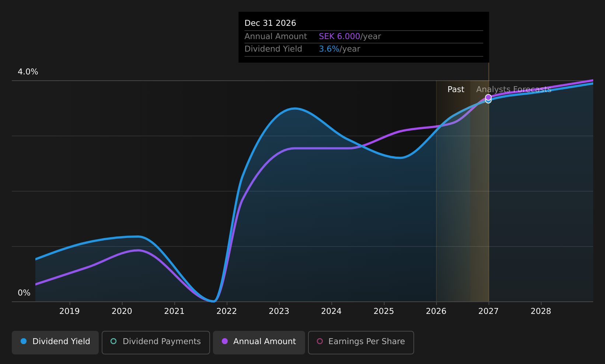Viewport: 605px width, 364px height.
Task: Click the purple Annual Amount data point marker
Action: point(488,97)
